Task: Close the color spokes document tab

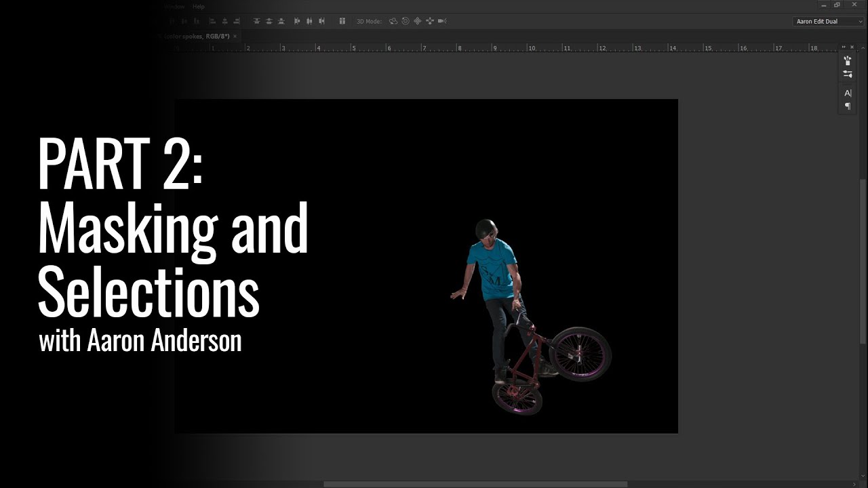Action: tap(235, 36)
